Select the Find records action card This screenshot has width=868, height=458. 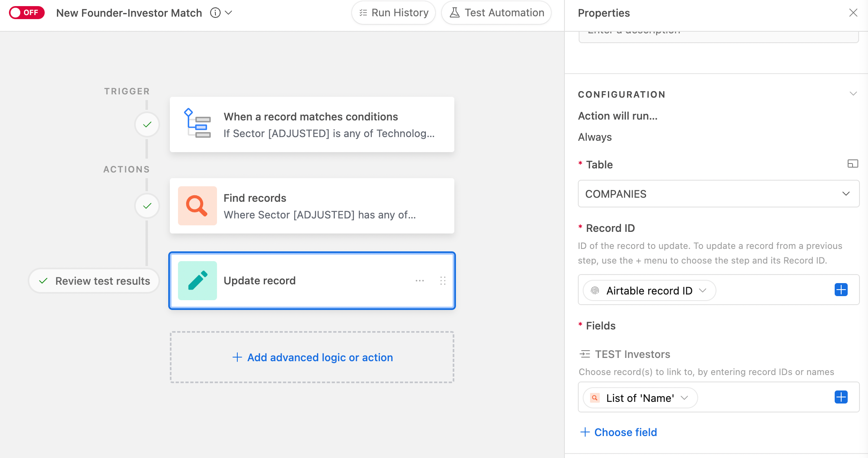point(312,206)
